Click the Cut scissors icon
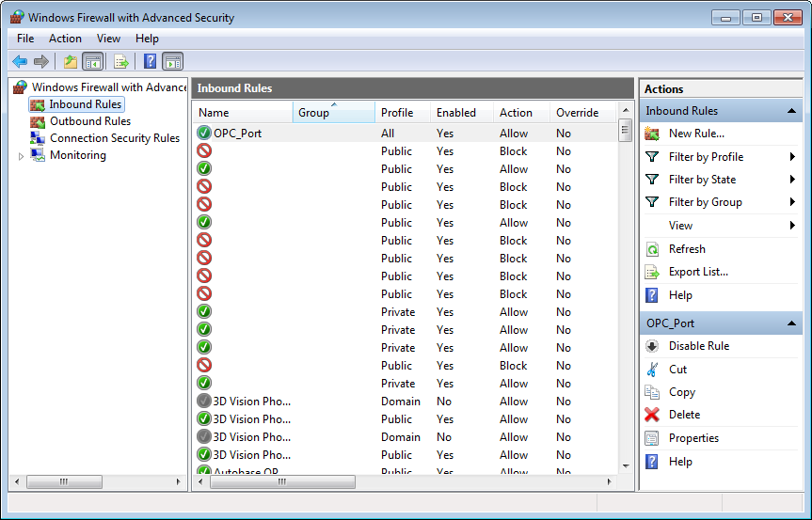 pyautogui.click(x=652, y=370)
